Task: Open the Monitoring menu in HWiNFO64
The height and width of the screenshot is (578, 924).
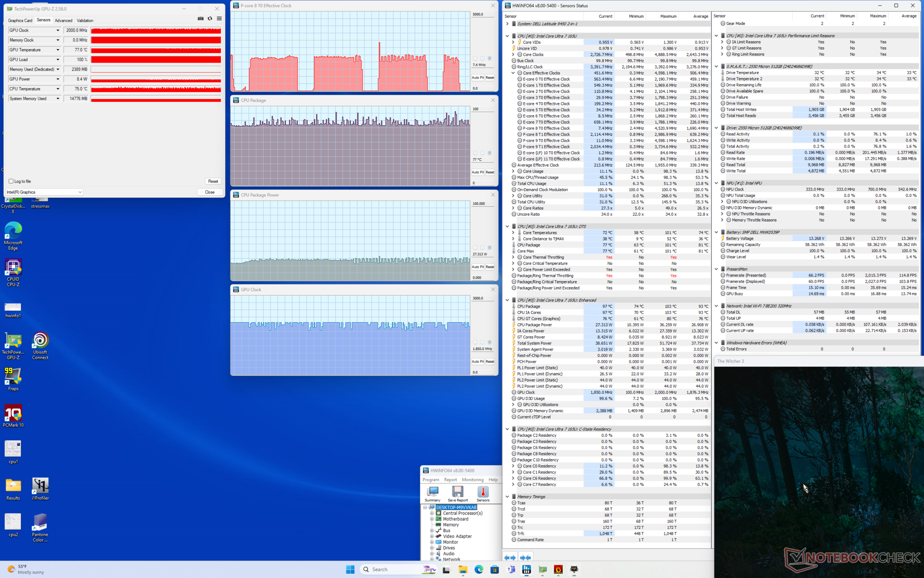Action: click(x=472, y=480)
